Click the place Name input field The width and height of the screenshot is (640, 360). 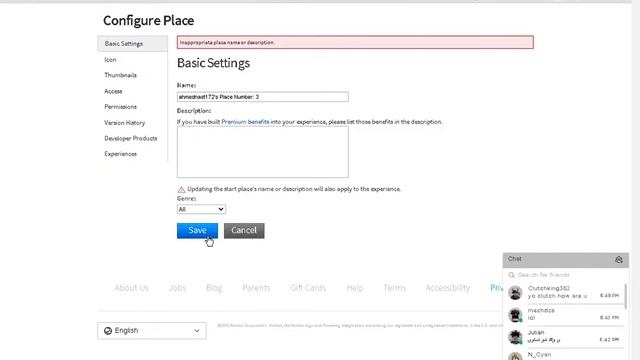[262, 97]
